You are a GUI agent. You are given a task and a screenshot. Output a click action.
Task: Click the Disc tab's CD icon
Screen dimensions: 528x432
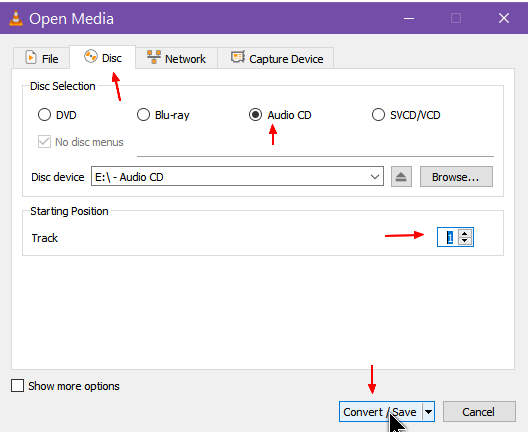click(x=91, y=56)
